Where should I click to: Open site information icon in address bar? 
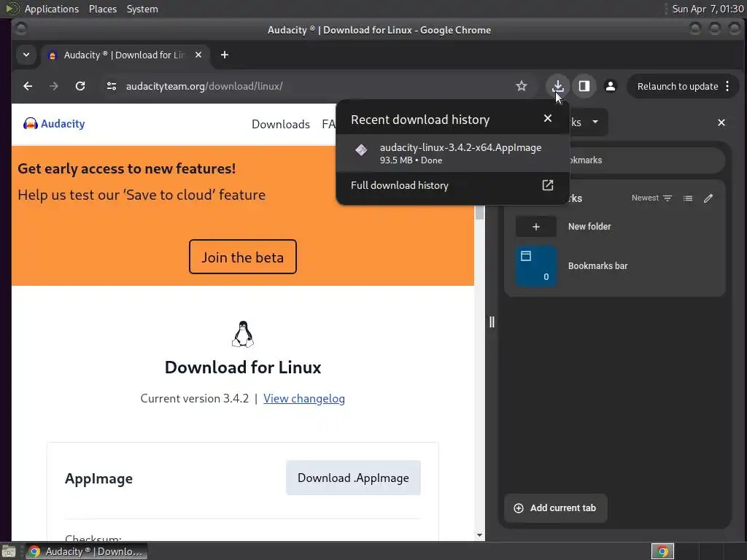[112, 86]
